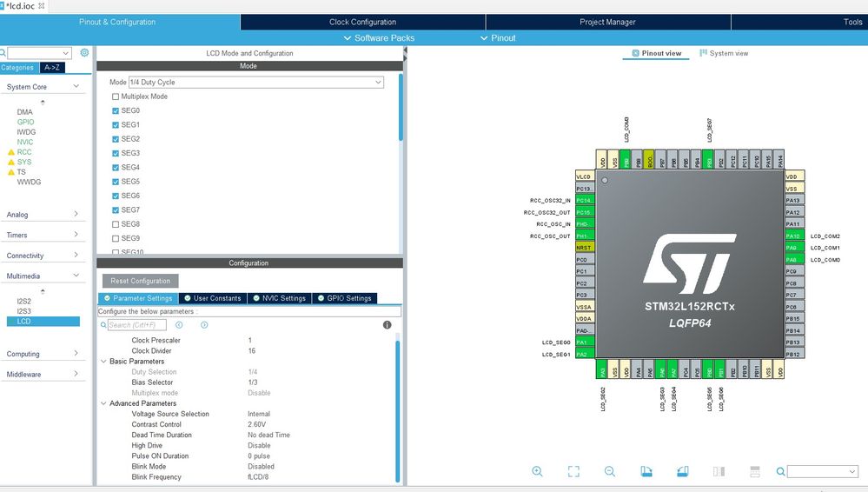This screenshot has width=868, height=492.
Task: Uncheck the SEG2 checkbox
Action: pos(116,139)
